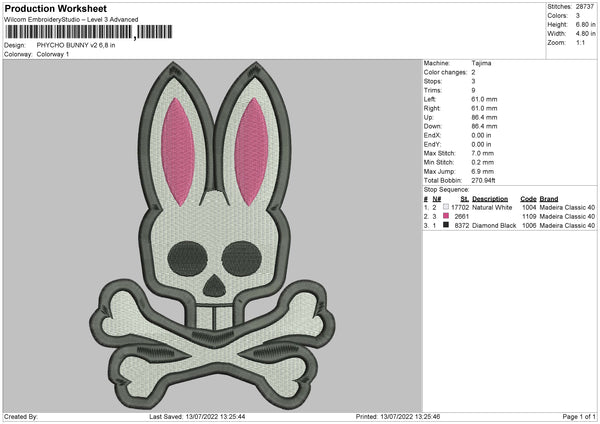Screen dimensions: 600x424
Task: Click the max jump value '6.9 mm'
Action: pyautogui.click(x=483, y=172)
